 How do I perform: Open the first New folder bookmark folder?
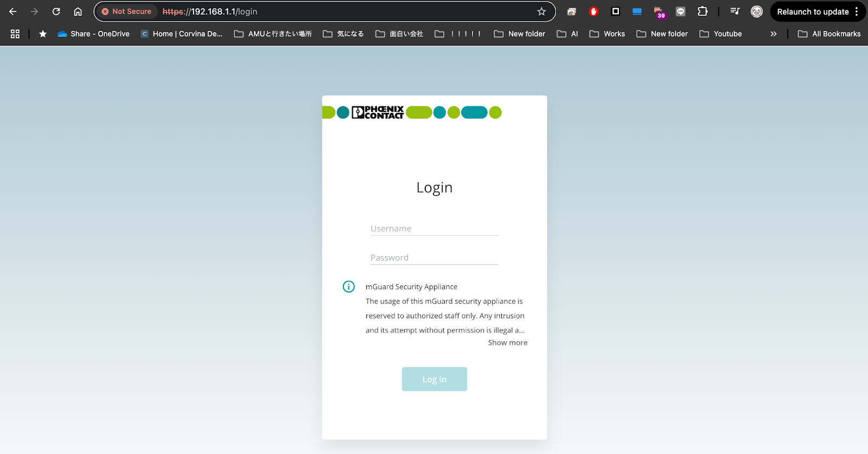[520, 34]
